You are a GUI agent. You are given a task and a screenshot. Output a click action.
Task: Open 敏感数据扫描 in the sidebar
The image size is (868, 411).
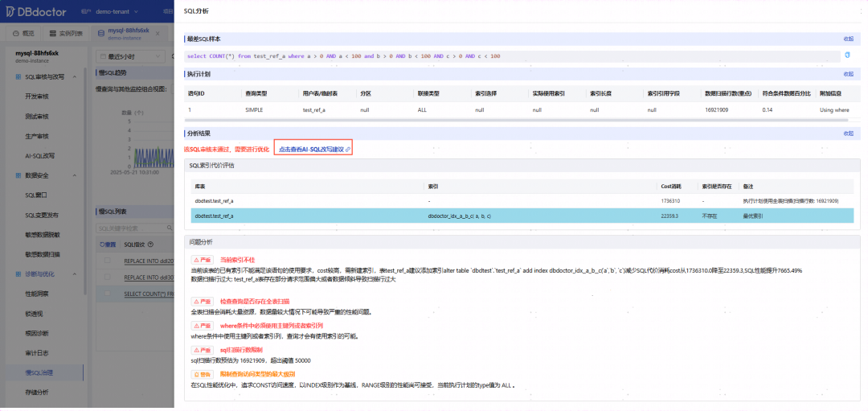[42, 254]
